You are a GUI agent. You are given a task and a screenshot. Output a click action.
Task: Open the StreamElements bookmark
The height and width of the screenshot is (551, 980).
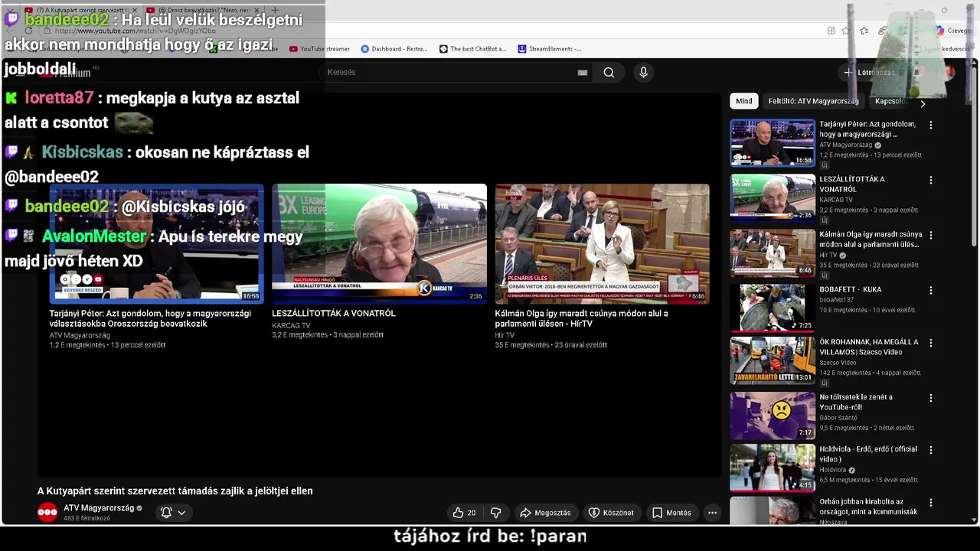coord(550,49)
